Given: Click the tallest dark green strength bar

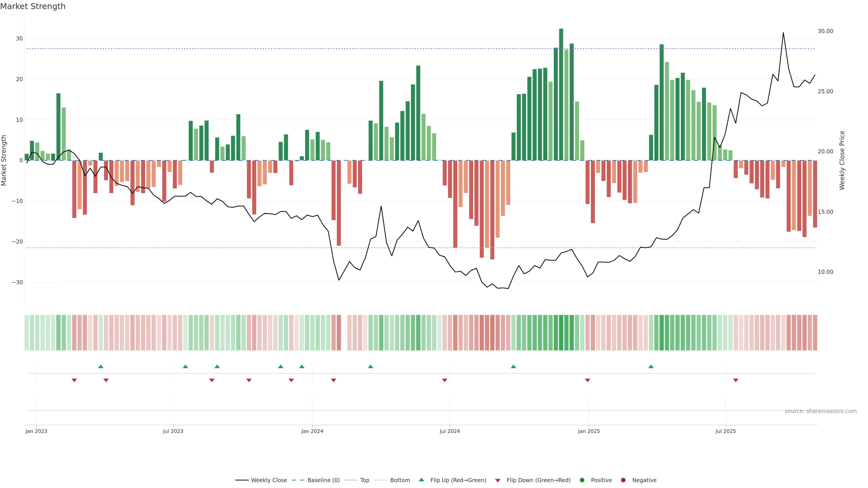Looking at the screenshot, I should 561,94.
